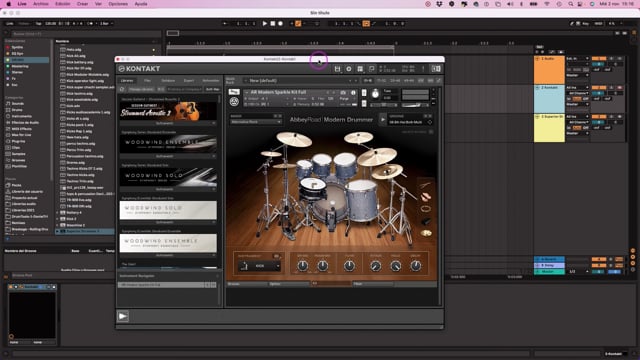Open Instruments category in Ableton browser

click(21, 116)
